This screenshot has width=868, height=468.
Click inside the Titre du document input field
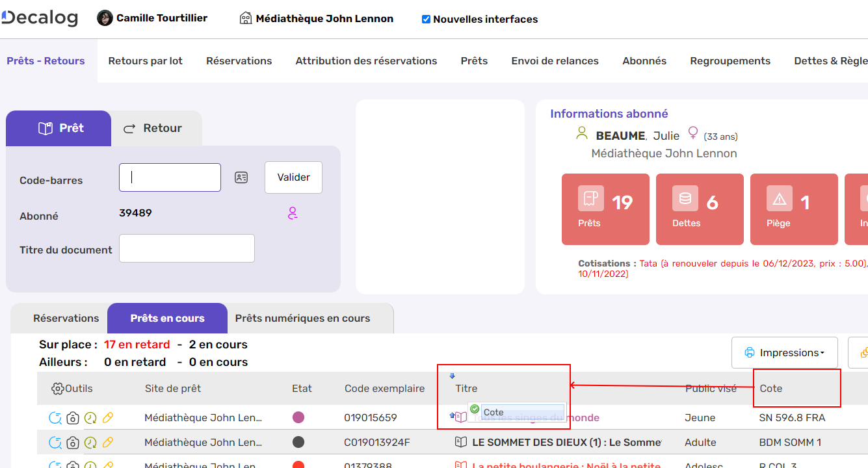click(x=187, y=248)
